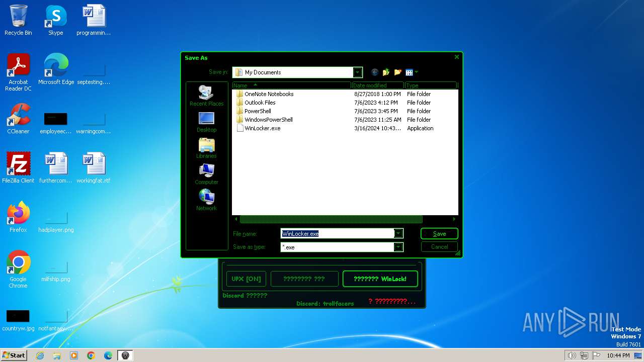
Task: Go back to last folder visited
Action: click(x=375, y=72)
